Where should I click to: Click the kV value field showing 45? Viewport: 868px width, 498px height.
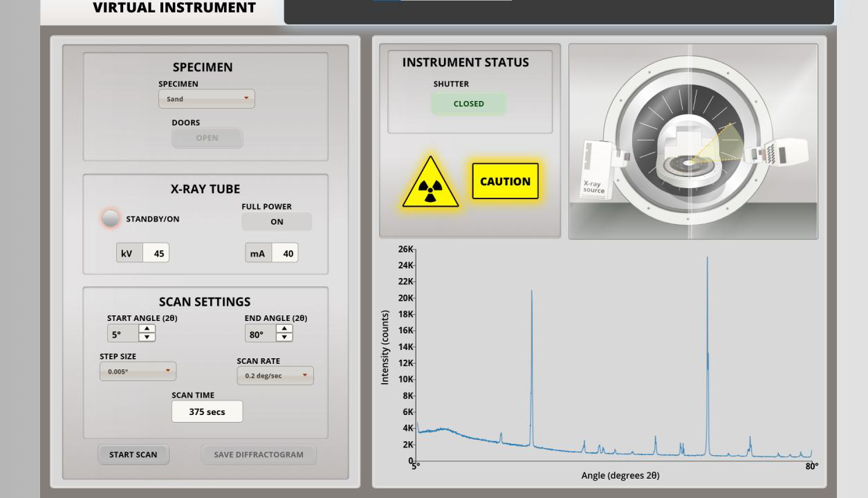156,253
